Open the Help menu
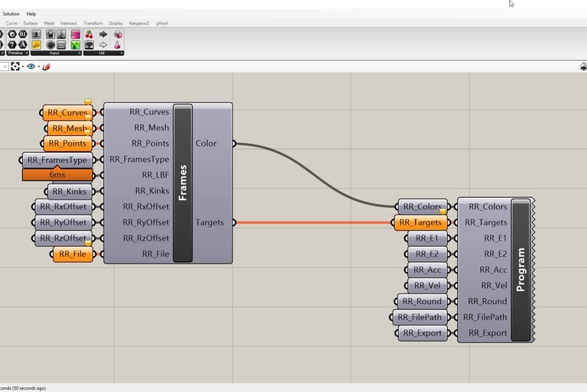This screenshot has height=392, width=587. coord(31,14)
